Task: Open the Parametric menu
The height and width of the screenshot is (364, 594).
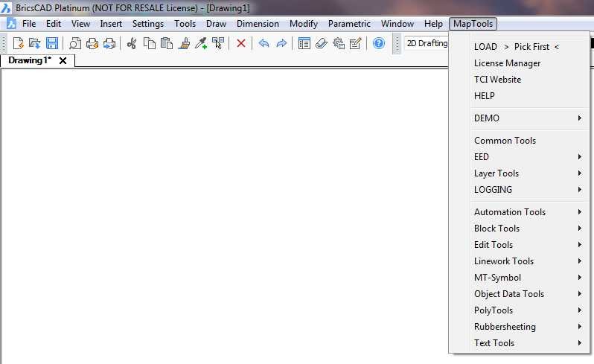Action: 349,24
